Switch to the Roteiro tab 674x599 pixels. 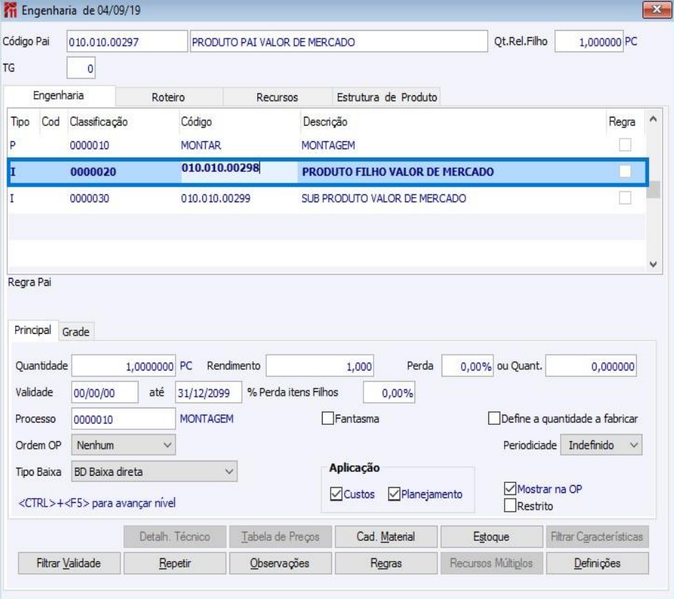(x=168, y=97)
